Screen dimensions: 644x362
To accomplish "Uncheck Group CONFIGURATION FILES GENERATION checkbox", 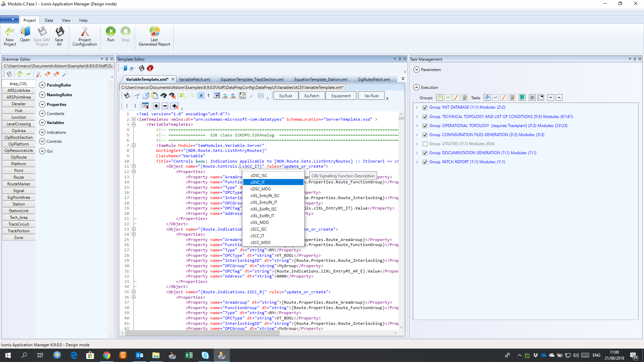I will (425, 135).
